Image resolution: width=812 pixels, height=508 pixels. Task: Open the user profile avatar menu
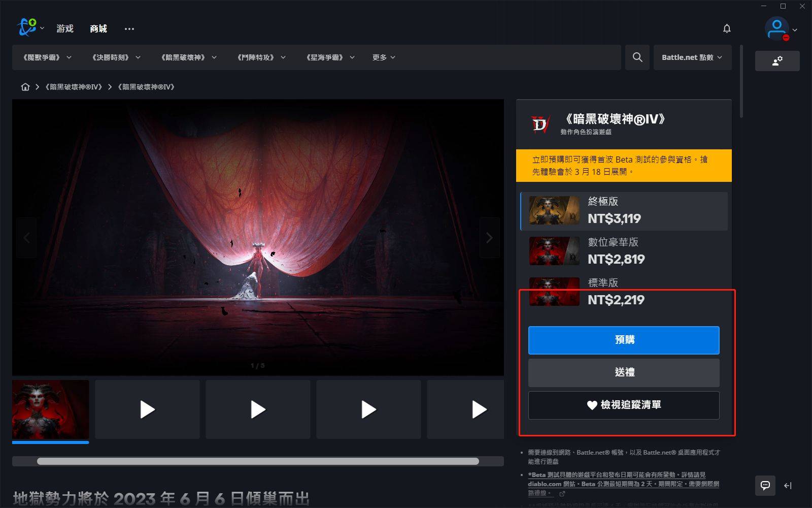click(776, 29)
